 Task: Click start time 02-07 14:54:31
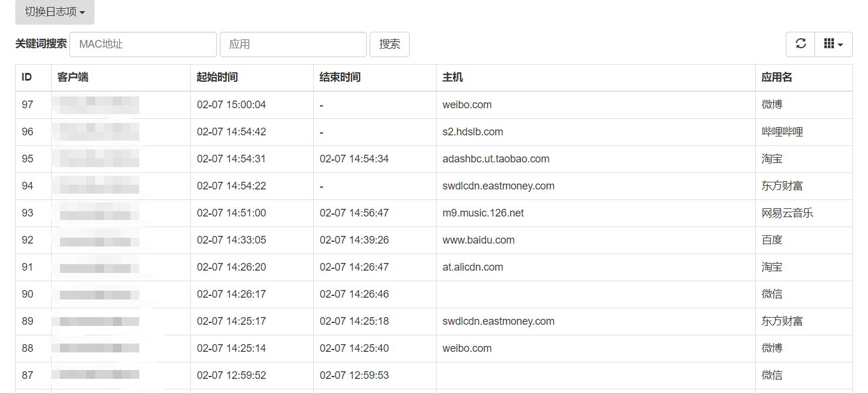[x=232, y=159]
